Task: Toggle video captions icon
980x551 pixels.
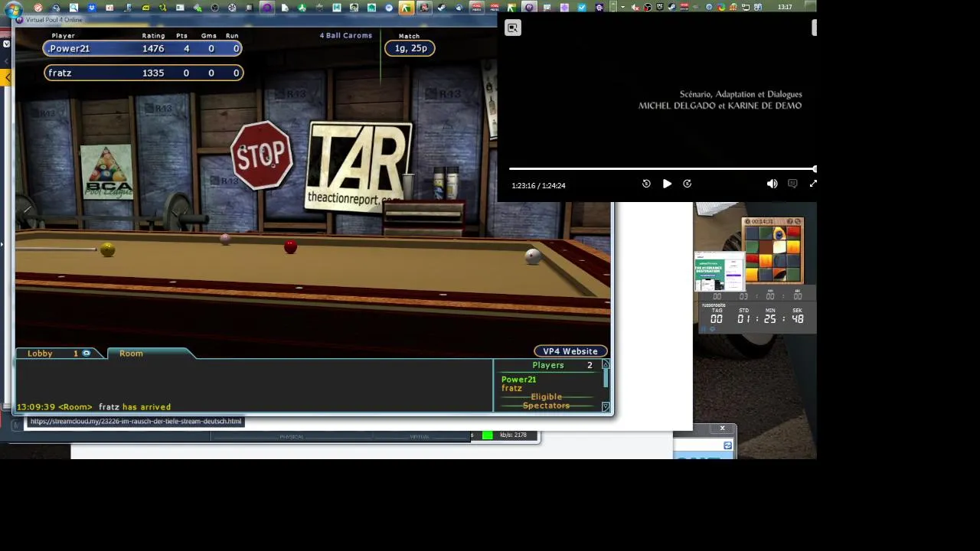Action: click(x=792, y=184)
